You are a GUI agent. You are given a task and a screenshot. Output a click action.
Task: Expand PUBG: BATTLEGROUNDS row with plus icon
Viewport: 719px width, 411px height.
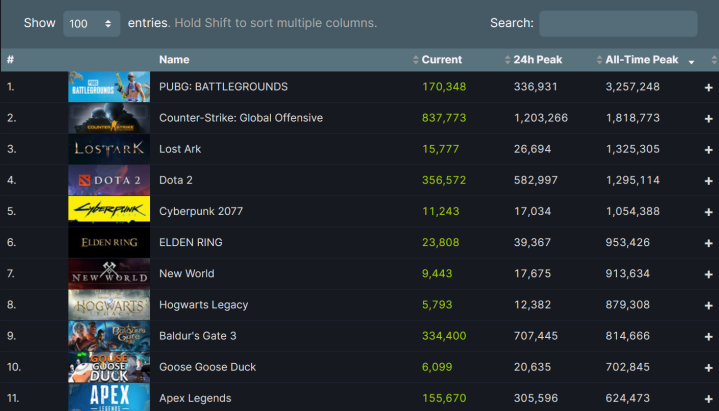(708, 87)
